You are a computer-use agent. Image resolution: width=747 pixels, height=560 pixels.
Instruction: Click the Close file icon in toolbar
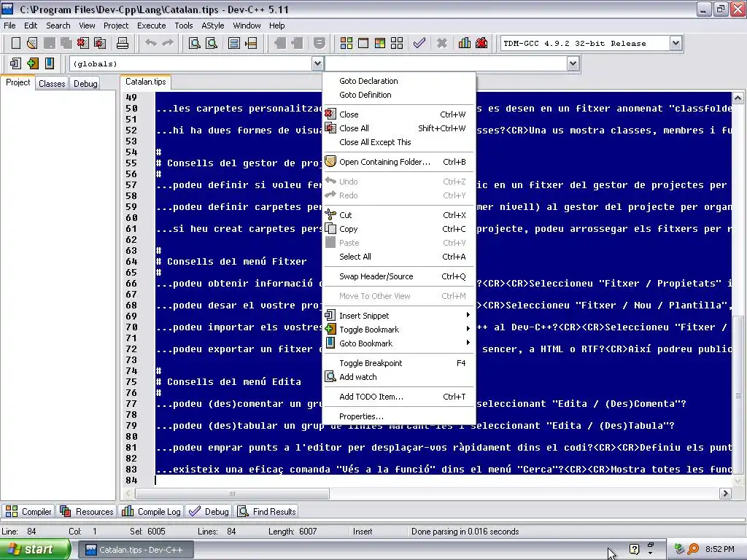tap(83, 43)
